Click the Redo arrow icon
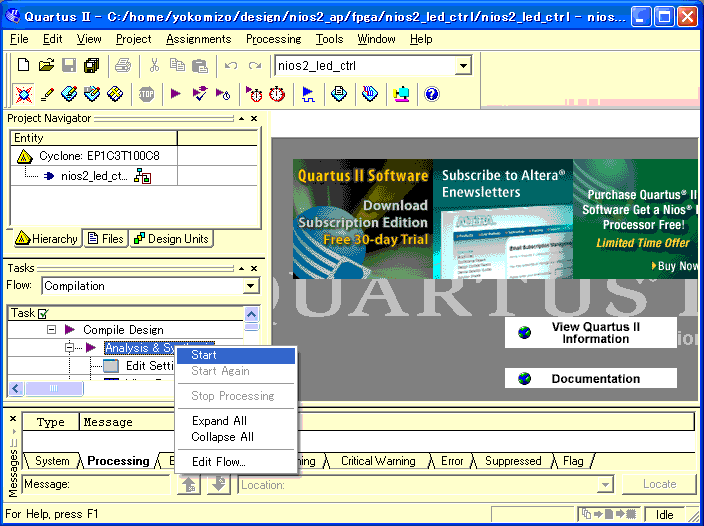Screen dimensions: 704x526 (x=255, y=66)
